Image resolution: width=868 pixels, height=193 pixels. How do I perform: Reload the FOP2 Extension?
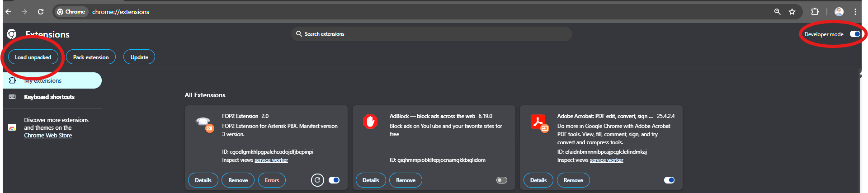[317, 180]
